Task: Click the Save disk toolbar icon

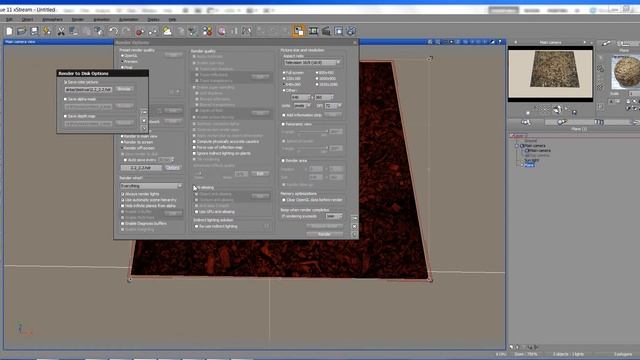Action: (x=34, y=31)
